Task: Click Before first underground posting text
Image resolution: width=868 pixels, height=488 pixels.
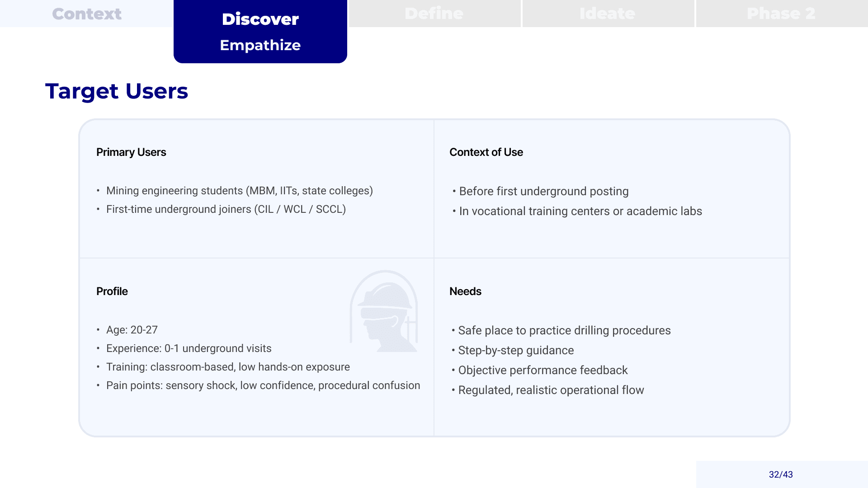Action: [543, 191]
